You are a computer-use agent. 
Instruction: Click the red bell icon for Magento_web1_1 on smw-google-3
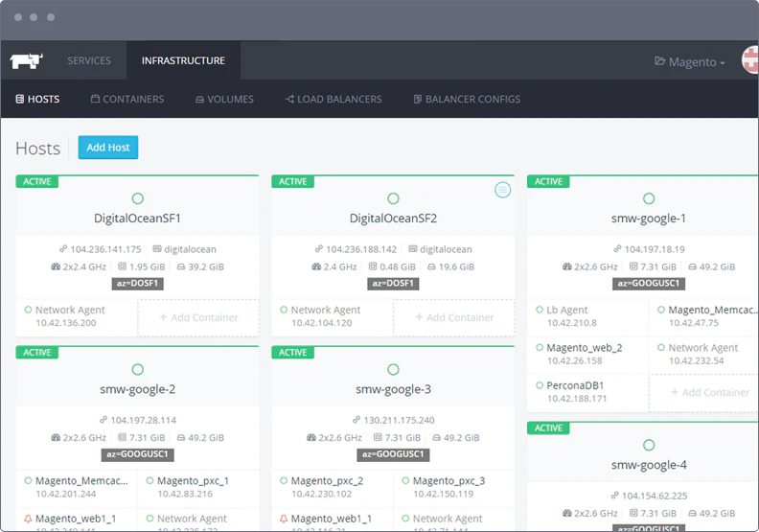(284, 519)
